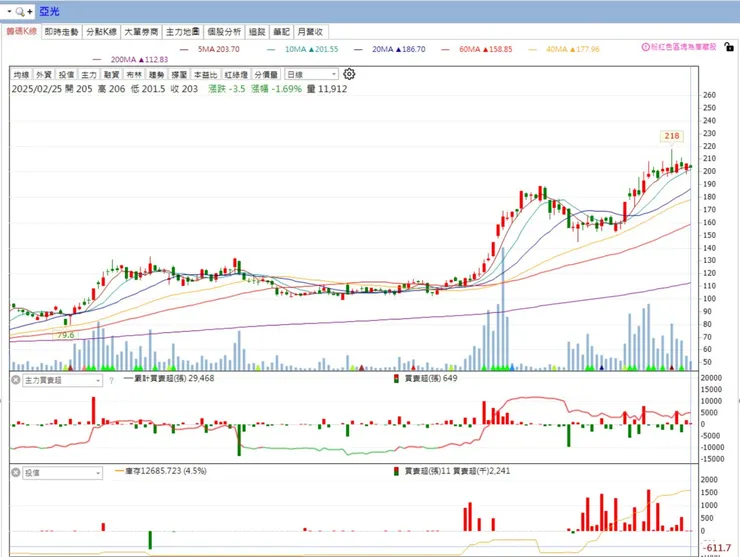
Task: Click the -611.7 value at bottom right
Action: 717,548
